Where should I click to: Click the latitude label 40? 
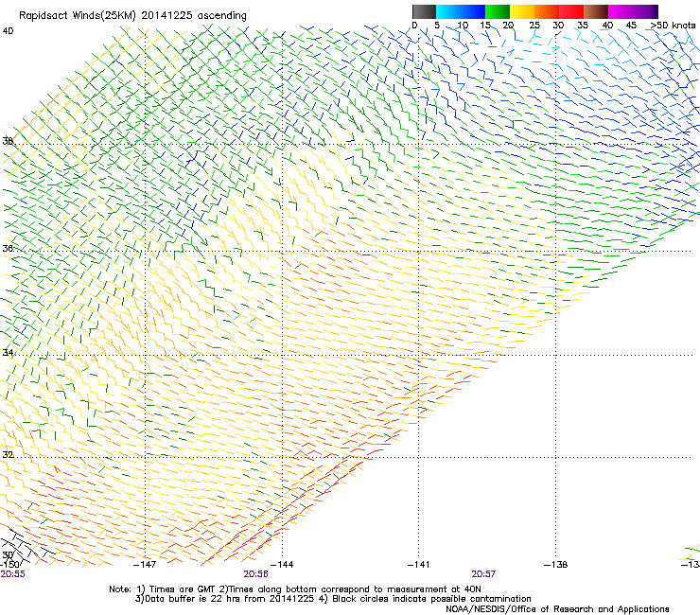pyautogui.click(x=8, y=31)
